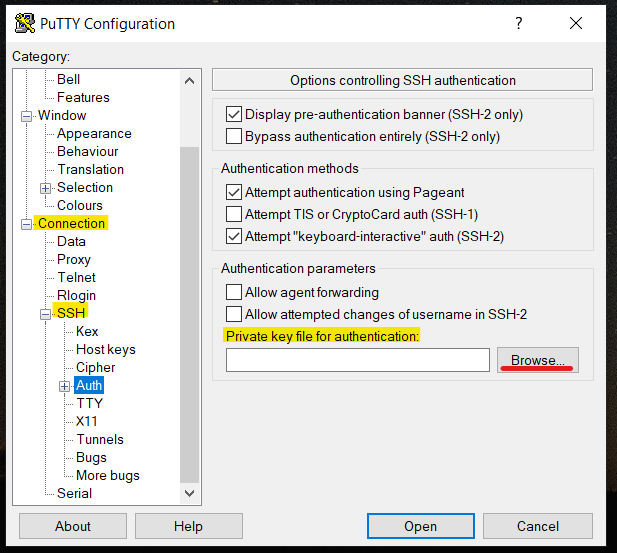Image resolution: width=617 pixels, height=553 pixels.
Task: Collapse the Window category node
Action: click(27, 116)
